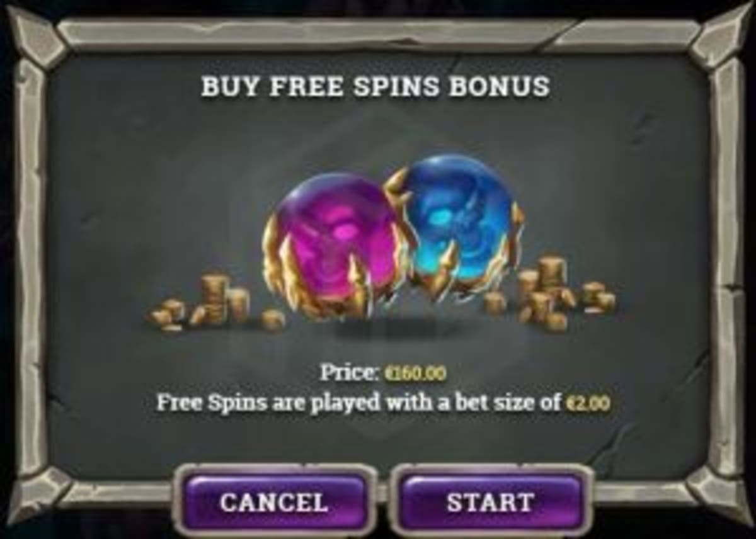The image size is (756, 539).
Task: Cancel the free spins purchase
Action: coord(275,502)
